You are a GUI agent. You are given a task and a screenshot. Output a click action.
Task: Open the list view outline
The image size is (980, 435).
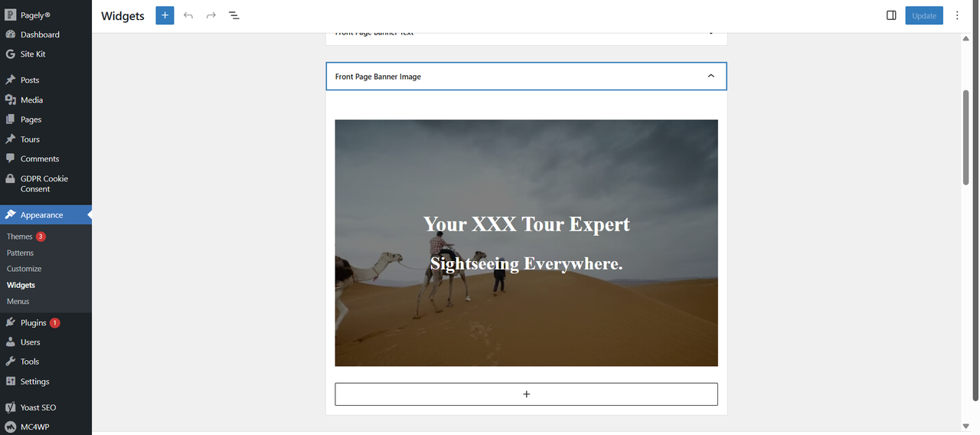234,15
